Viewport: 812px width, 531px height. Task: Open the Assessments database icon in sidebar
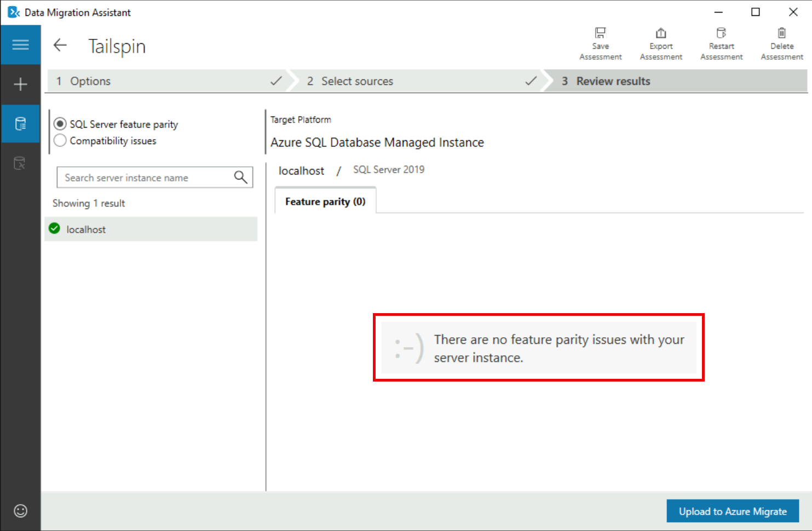[20, 124]
